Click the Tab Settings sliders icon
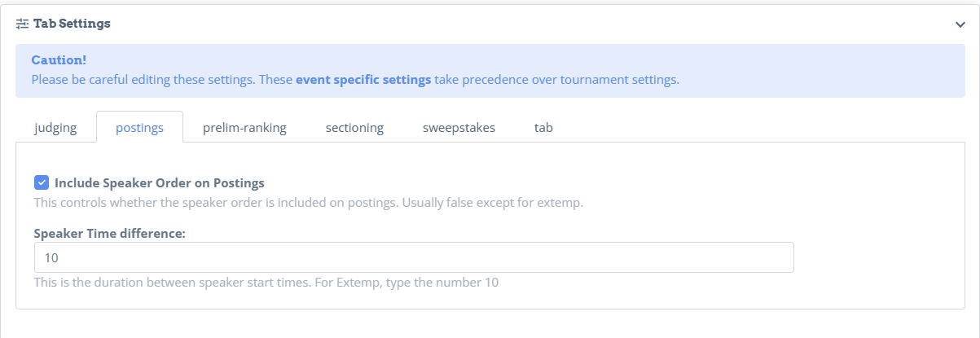Viewport: 980px width, 338px height. (22, 24)
